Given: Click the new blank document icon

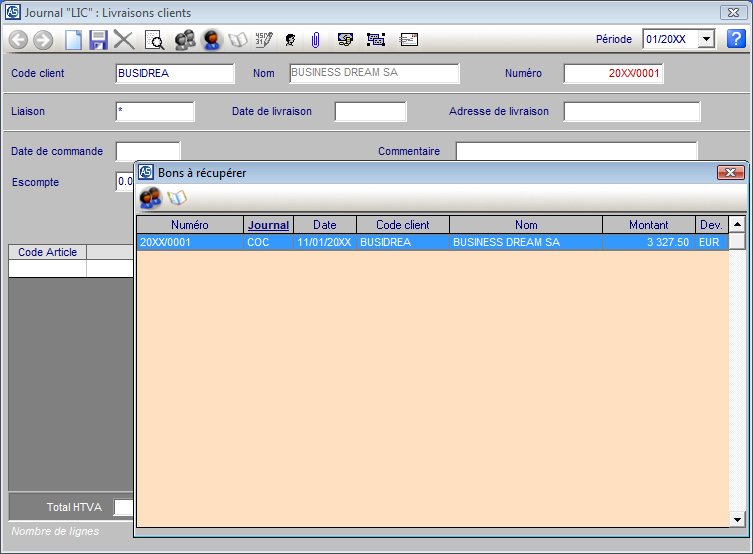Looking at the screenshot, I should pos(73,40).
